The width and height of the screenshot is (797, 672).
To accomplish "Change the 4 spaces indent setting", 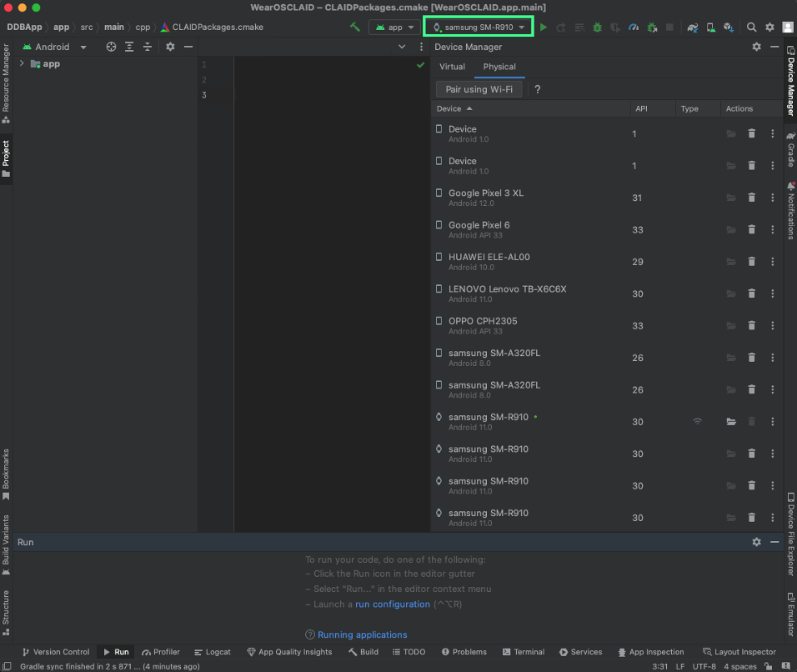I will (740, 666).
